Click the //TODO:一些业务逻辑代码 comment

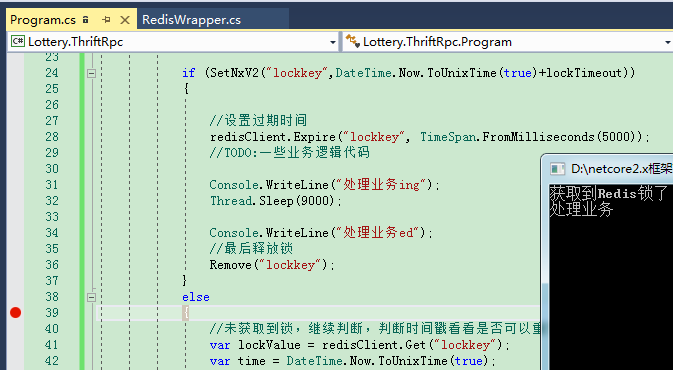(x=289, y=153)
